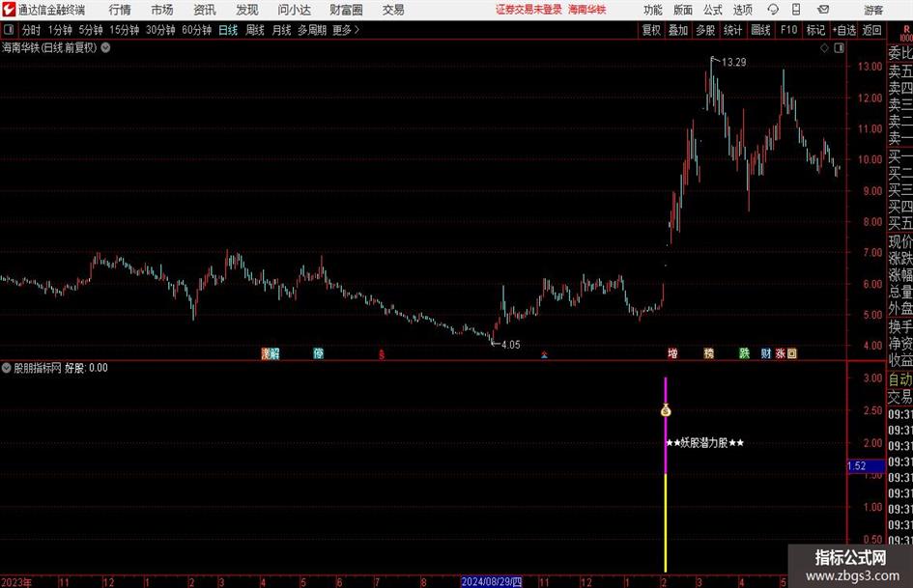This screenshot has width=913, height=588.
Task: Open the 发现 menu
Action: pyautogui.click(x=247, y=10)
